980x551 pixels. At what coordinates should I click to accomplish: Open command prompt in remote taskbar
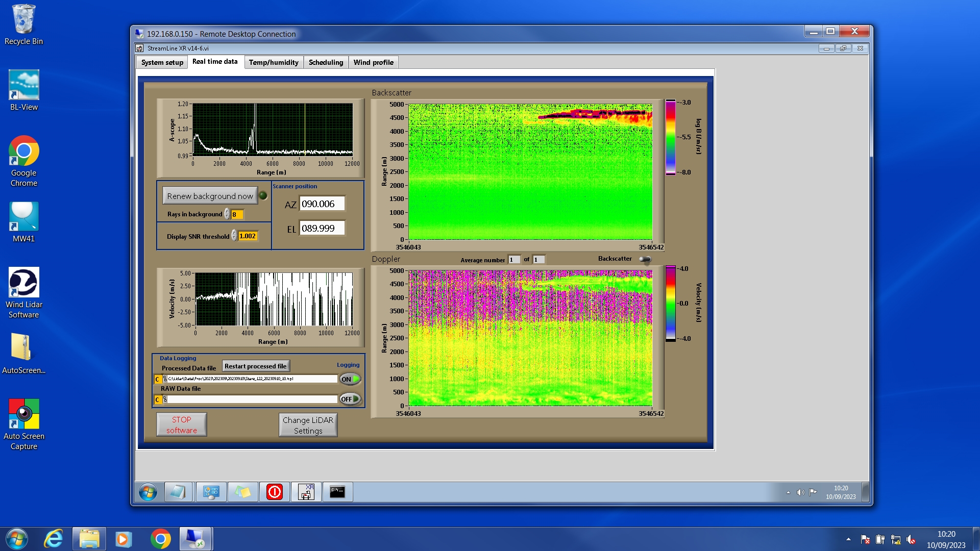pos(337,492)
